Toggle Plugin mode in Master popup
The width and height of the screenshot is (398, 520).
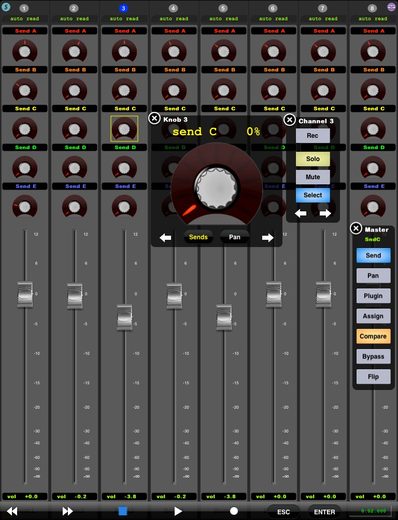click(x=373, y=296)
